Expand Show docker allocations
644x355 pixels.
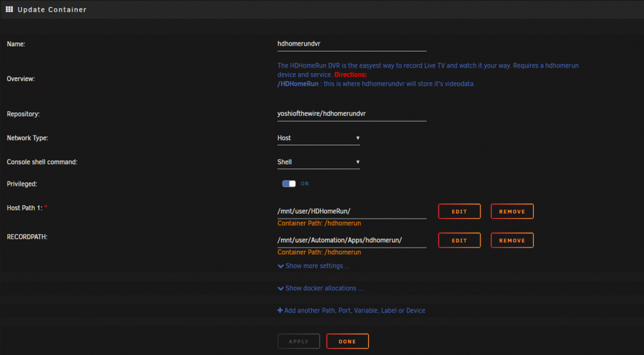coord(320,288)
